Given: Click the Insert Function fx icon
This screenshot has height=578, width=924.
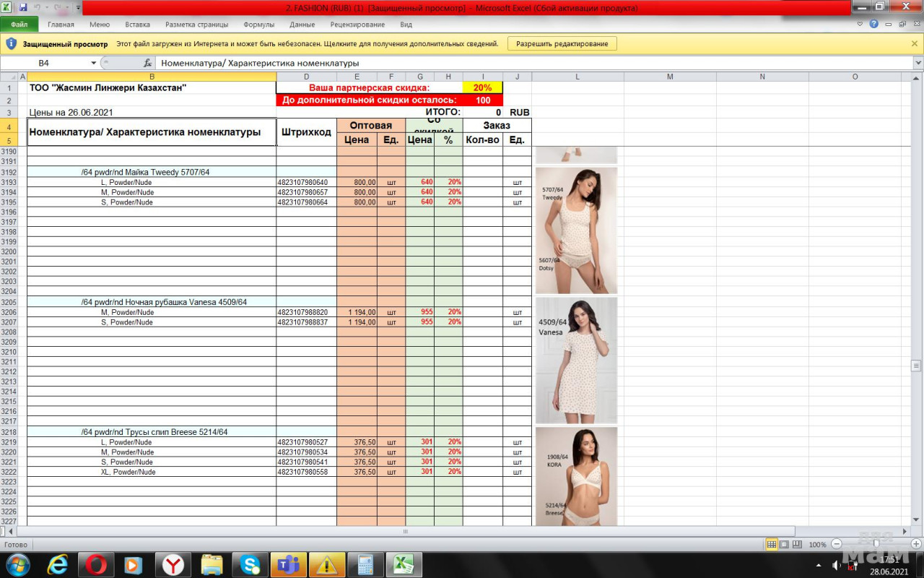Looking at the screenshot, I should coord(147,63).
